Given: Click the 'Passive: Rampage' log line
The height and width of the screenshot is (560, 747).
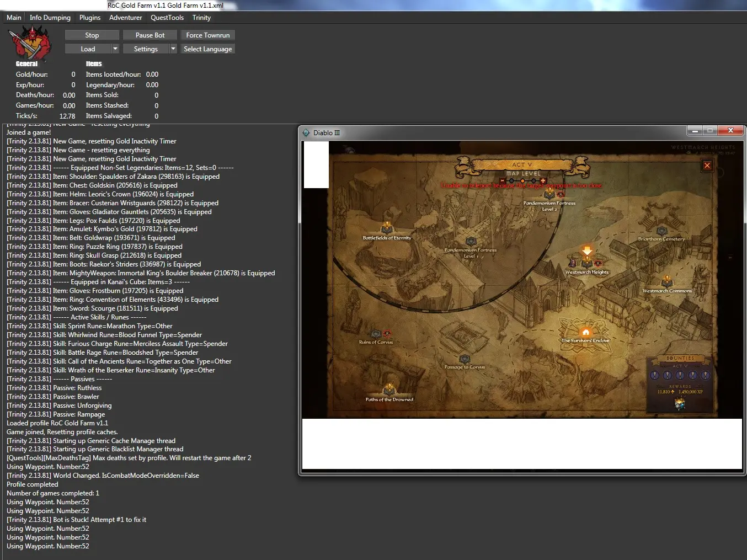Looking at the screenshot, I should [56, 414].
